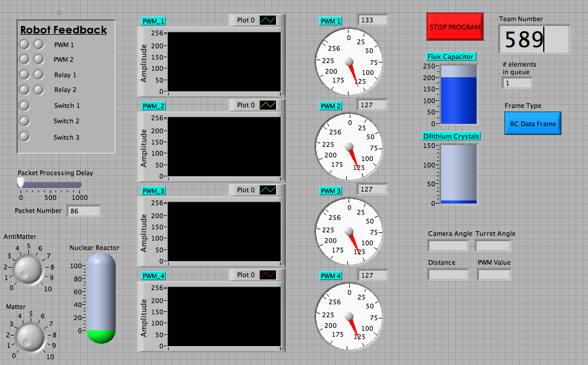The image size is (588, 365).
Task: Click the PWM_1 cyan plot line icon
Action: tap(268, 20)
